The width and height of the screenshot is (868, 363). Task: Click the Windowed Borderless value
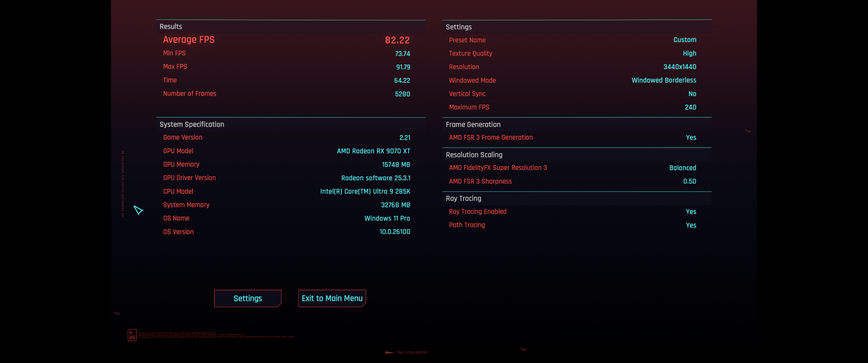tap(664, 80)
